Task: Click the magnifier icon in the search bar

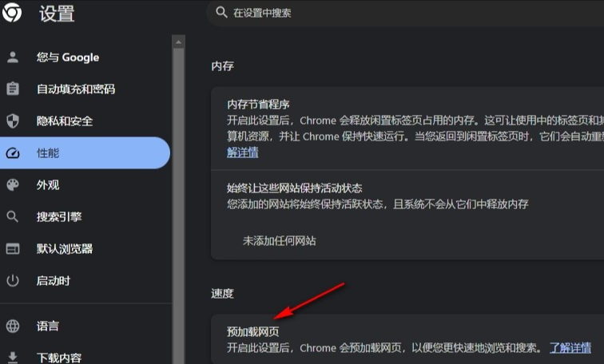Action: tap(221, 12)
